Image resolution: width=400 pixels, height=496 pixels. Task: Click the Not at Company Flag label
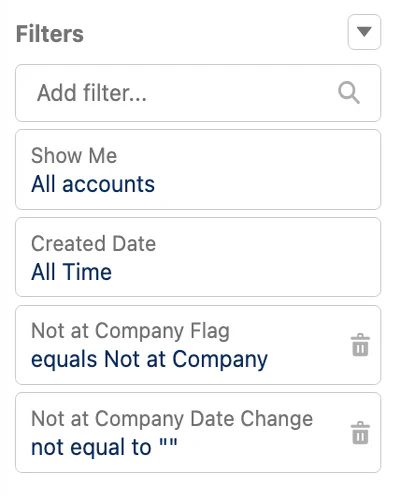pyautogui.click(x=130, y=331)
